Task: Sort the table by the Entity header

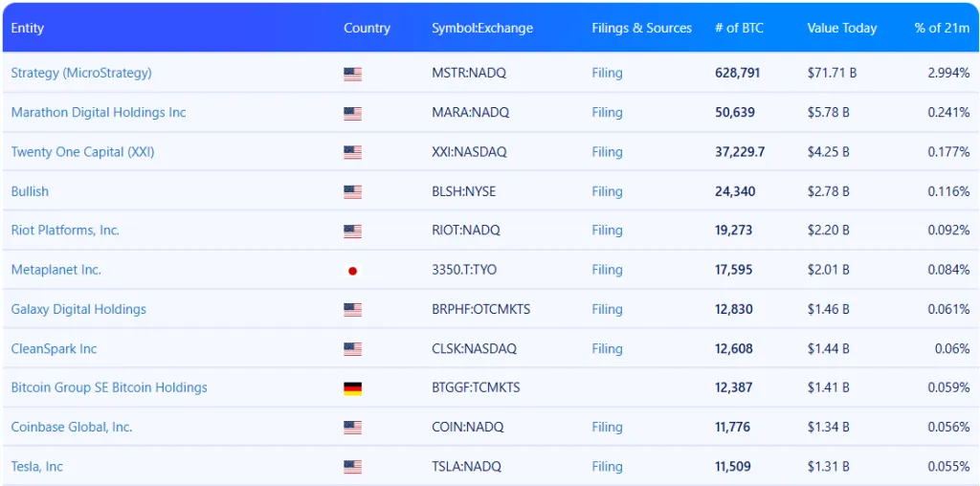Action: coord(28,28)
